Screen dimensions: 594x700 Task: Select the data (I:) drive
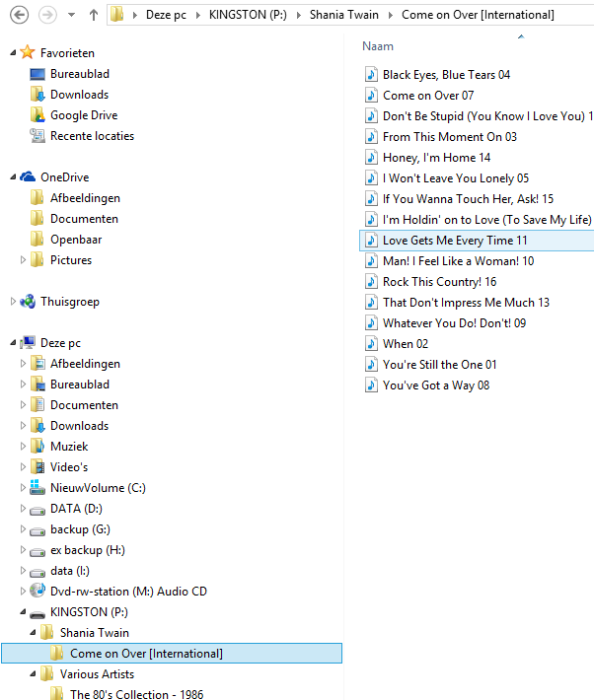pyautogui.click(x=70, y=571)
